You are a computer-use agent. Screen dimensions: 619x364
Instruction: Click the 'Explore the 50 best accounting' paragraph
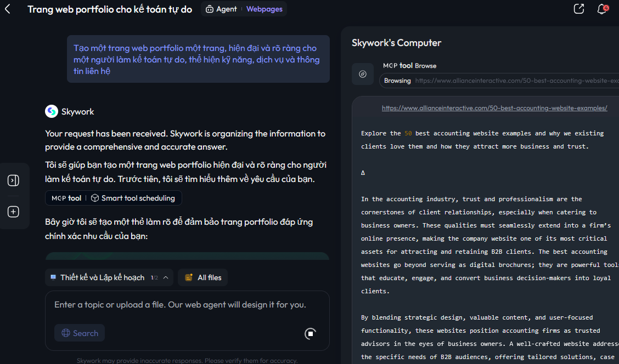pos(482,140)
